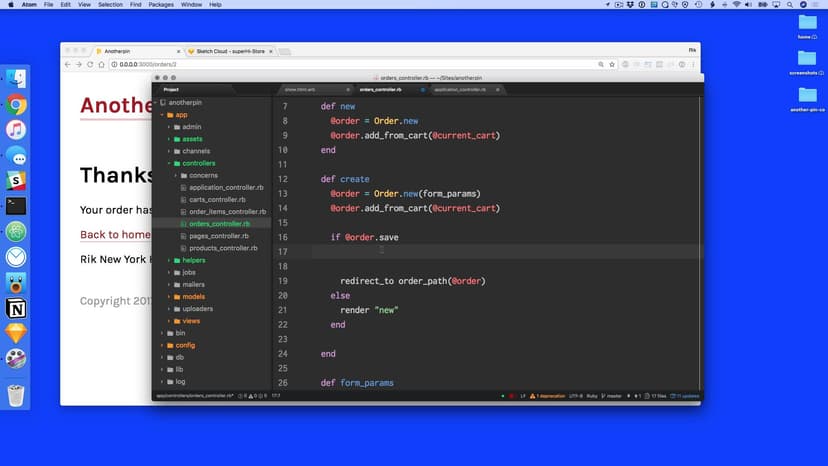Launch iTunes from the dock
828x466 pixels.
click(16, 130)
